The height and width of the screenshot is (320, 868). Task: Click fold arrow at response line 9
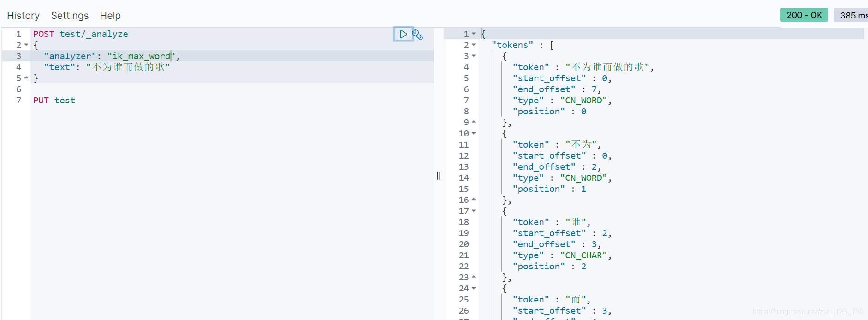pos(474,122)
